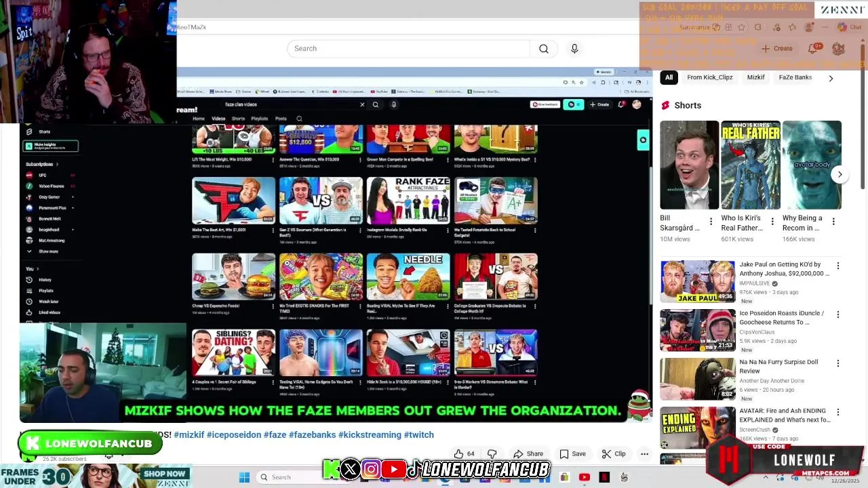Show next Shorts with the arrow

point(840,174)
